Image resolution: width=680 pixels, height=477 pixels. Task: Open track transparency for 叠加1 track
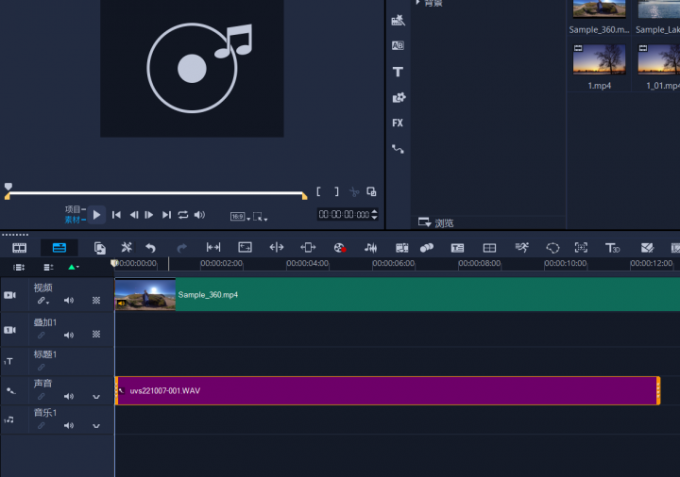click(x=96, y=334)
